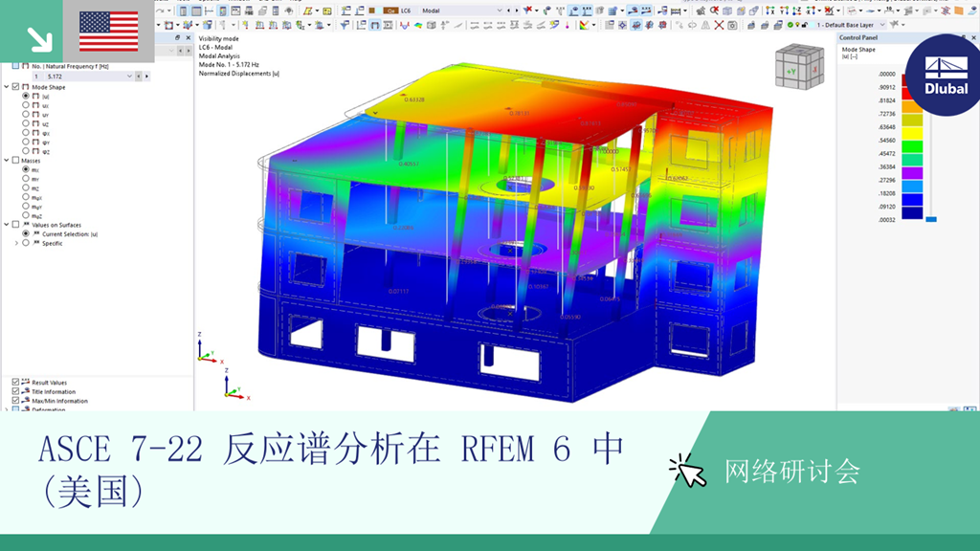
Task: Check the Natural Frequency checkbox
Action: (15, 66)
